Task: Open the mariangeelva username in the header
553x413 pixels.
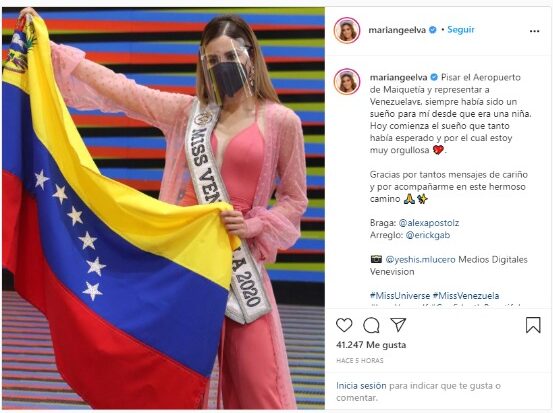Action: point(397,30)
